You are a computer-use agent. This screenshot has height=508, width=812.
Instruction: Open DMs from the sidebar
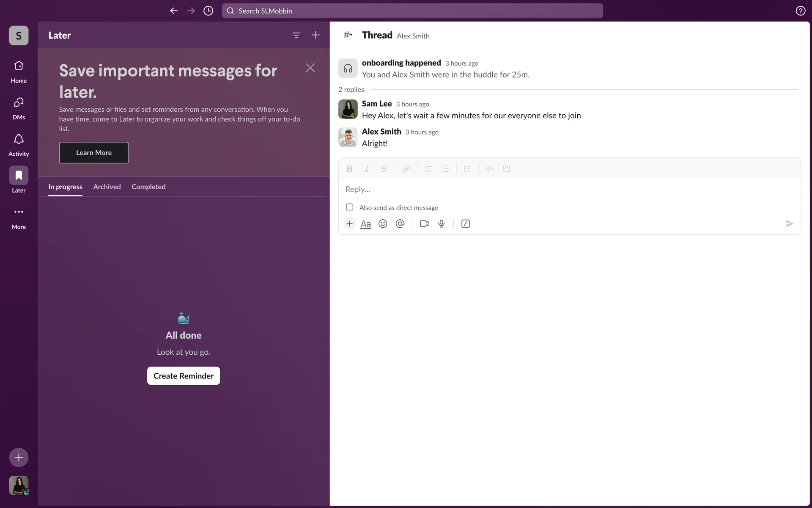coord(19,108)
